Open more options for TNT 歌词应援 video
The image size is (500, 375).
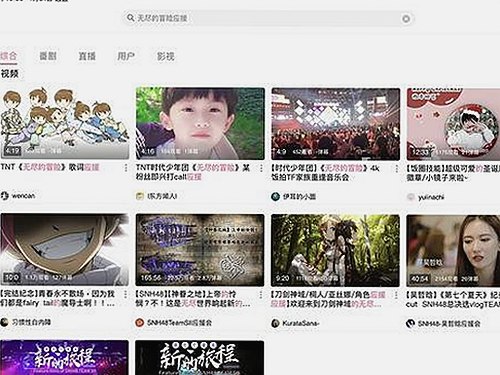pyautogui.click(x=126, y=168)
